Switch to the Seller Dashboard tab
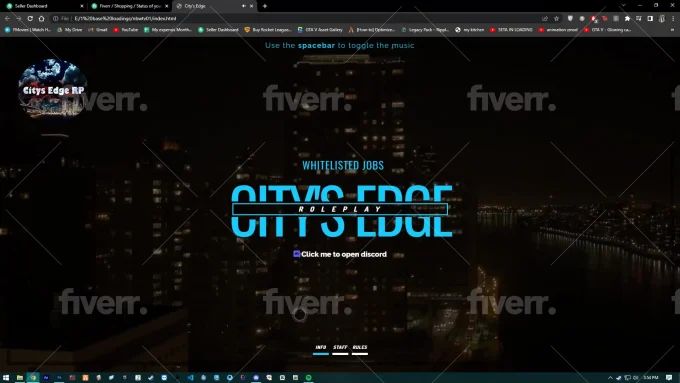The width and height of the screenshot is (680, 383). click(43, 6)
